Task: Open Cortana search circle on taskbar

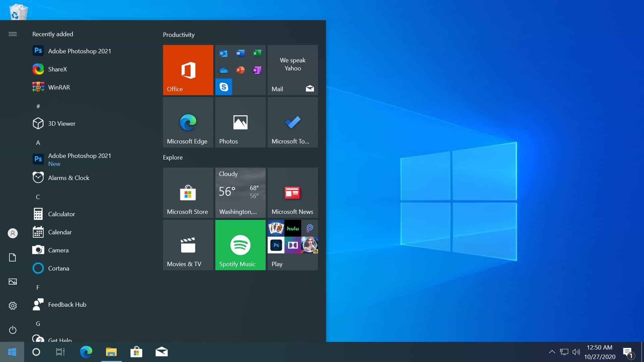Action: pos(36,352)
